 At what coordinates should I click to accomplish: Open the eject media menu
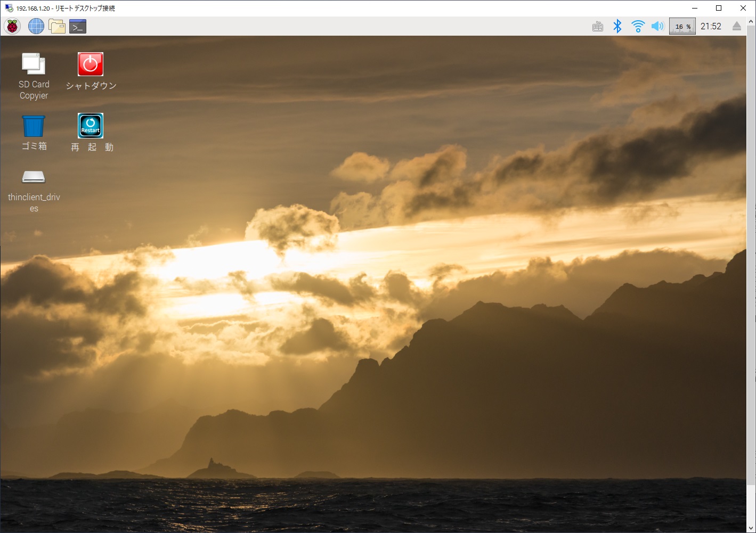click(x=737, y=26)
